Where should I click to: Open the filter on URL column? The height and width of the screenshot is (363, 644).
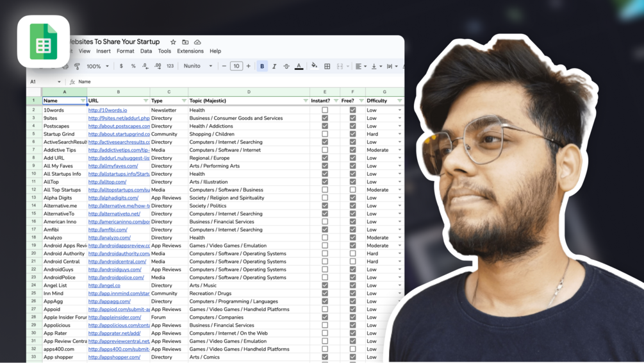(x=145, y=101)
